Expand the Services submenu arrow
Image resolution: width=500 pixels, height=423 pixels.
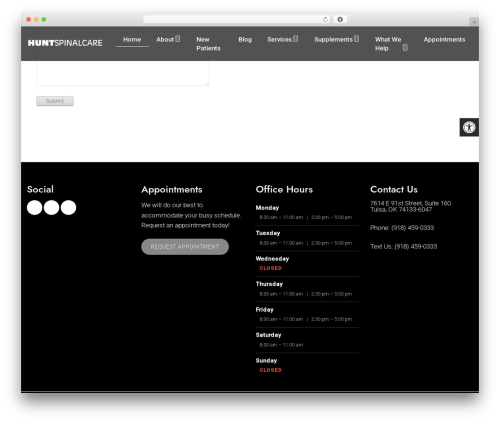(296, 39)
